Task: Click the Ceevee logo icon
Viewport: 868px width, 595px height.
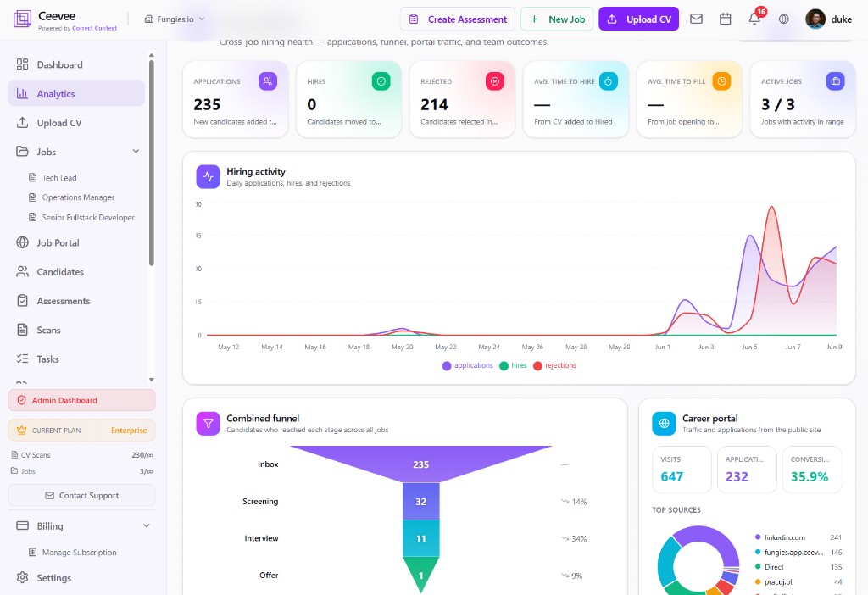Action: click(22, 19)
